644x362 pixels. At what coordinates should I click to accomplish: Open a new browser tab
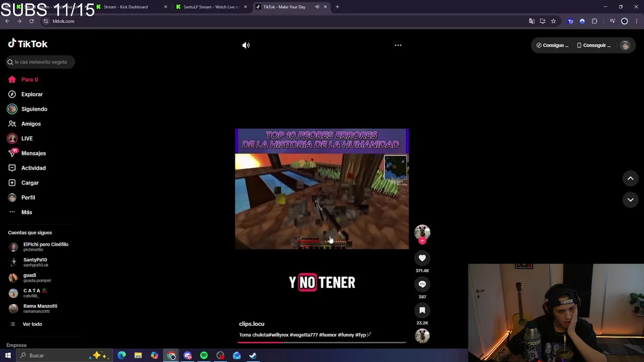337,7
